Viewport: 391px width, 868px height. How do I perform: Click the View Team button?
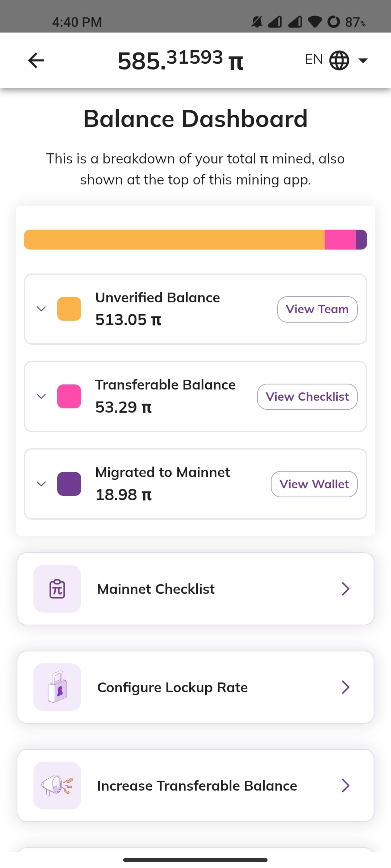318,309
